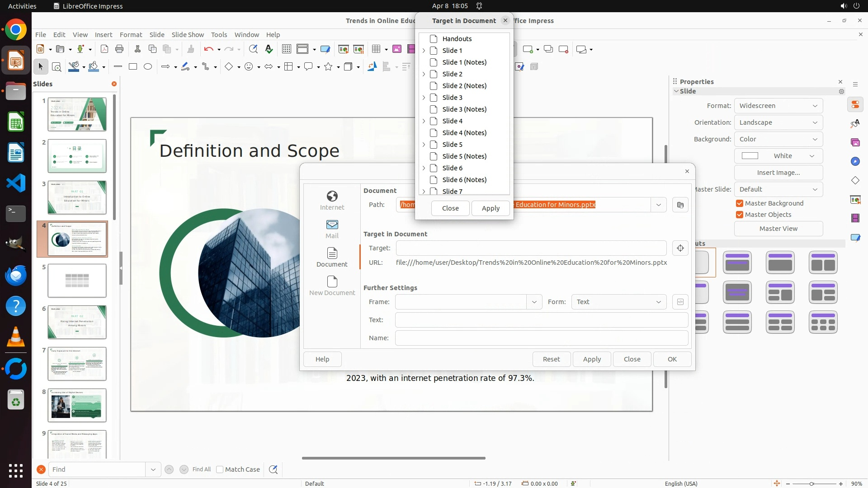The height and width of the screenshot is (488, 868).
Task: Open the Slide Show menu
Action: (188, 34)
